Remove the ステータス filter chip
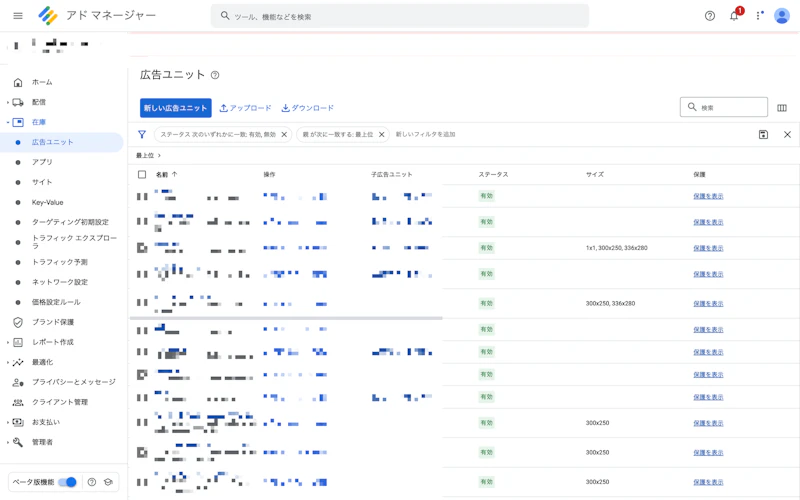The image size is (800, 500). pyautogui.click(x=284, y=135)
